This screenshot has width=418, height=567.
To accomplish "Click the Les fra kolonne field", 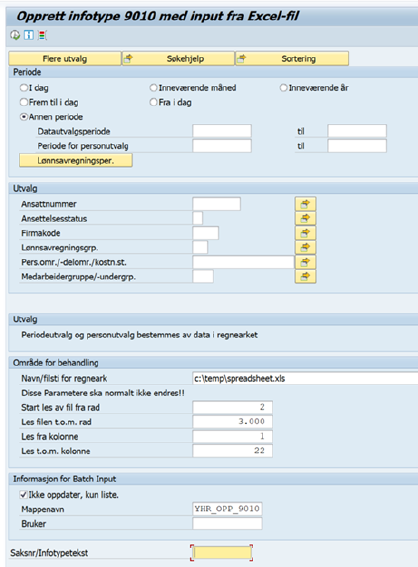I will (x=233, y=436).
